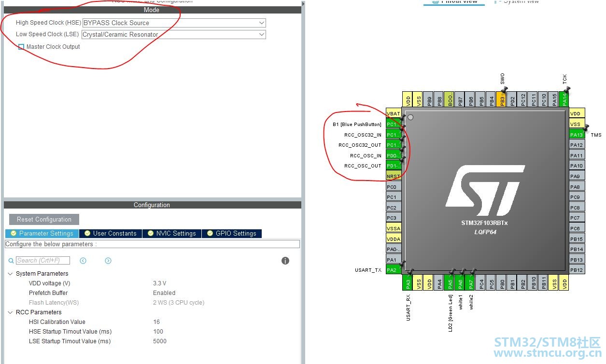The width and height of the screenshot is (606, 364).
Task: Click the PB15 pin
Action: (x=577, y=238)
